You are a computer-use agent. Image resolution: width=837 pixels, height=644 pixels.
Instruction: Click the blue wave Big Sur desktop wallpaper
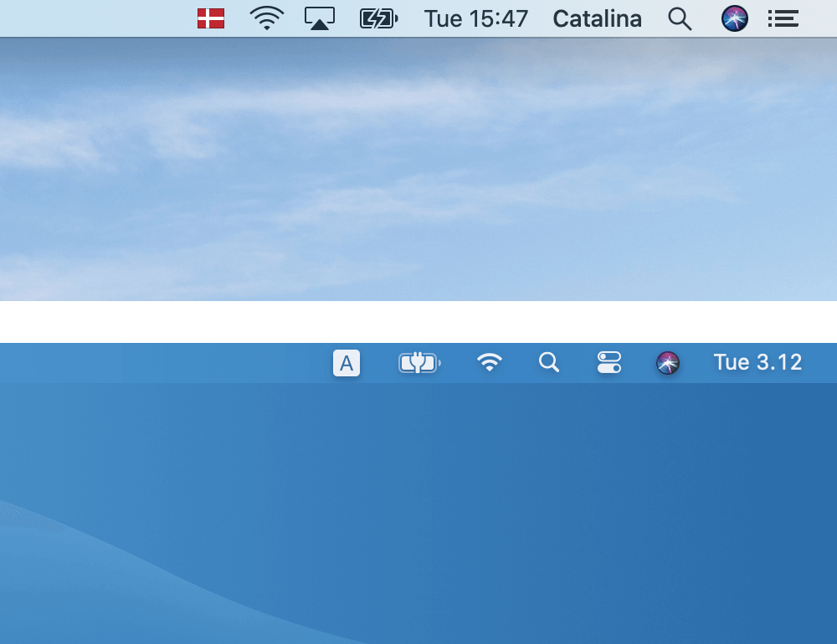pos(418,514)
